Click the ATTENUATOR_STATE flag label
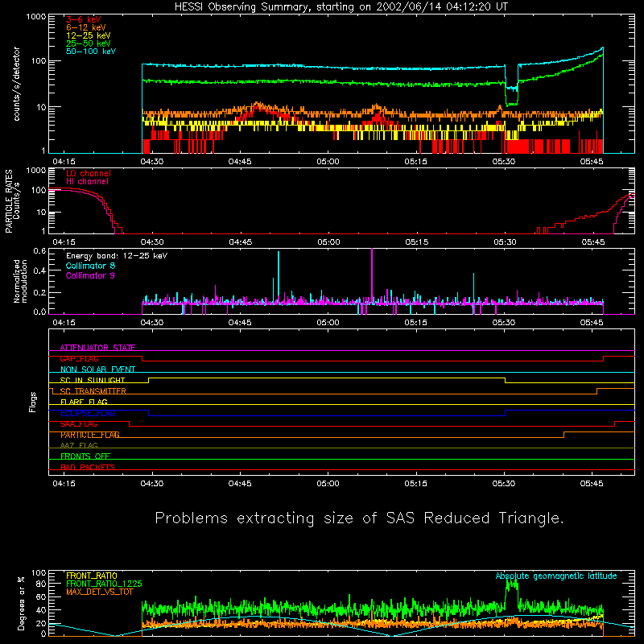Image resolution: width=644 pixels, height=644 pixels. (x=97, y=348)
